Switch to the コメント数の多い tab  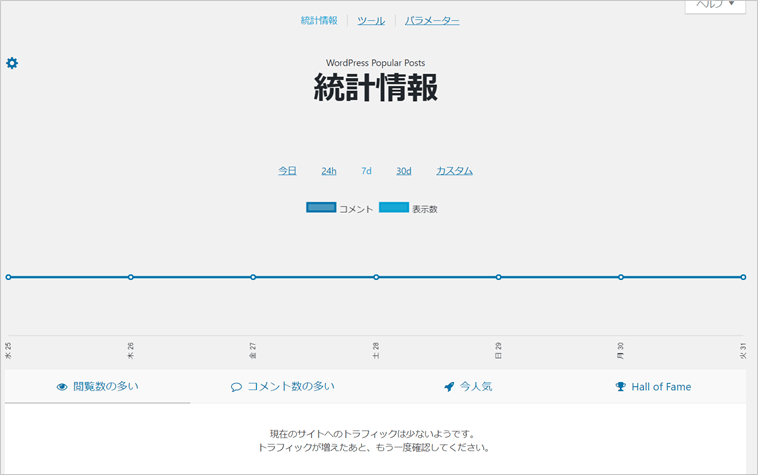(x=290, y=387)
